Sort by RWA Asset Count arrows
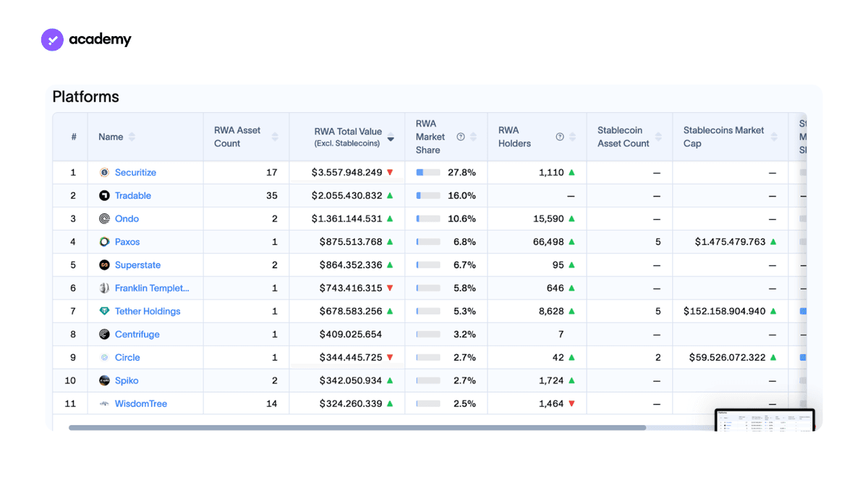The image size is (868, 488). (x=275, y=137)
